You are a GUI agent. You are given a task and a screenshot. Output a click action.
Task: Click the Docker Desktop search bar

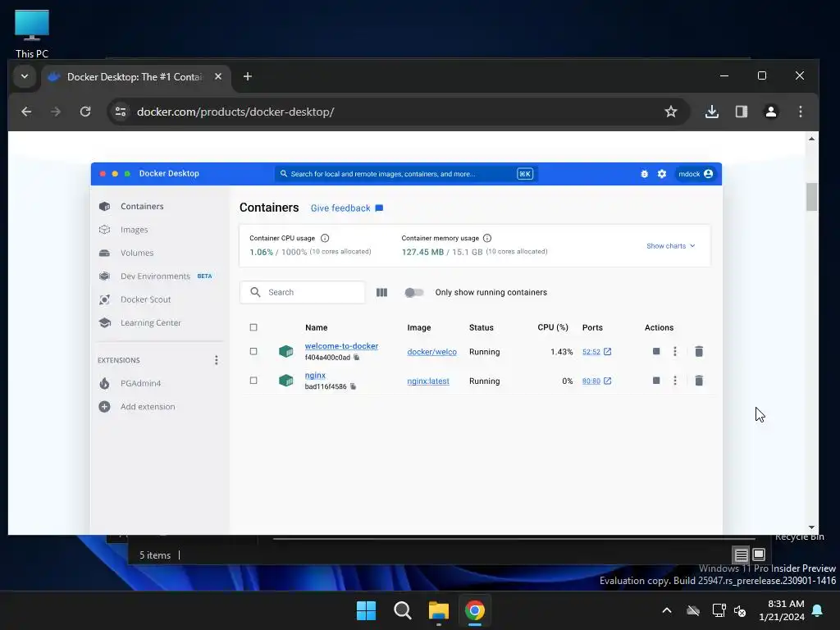[x=406, y=174]
